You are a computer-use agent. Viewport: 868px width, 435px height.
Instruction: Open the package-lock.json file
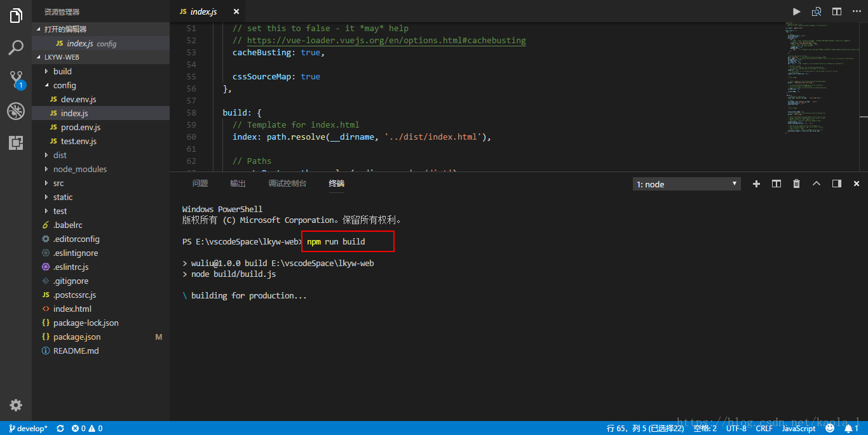click(x=100, y=323)
